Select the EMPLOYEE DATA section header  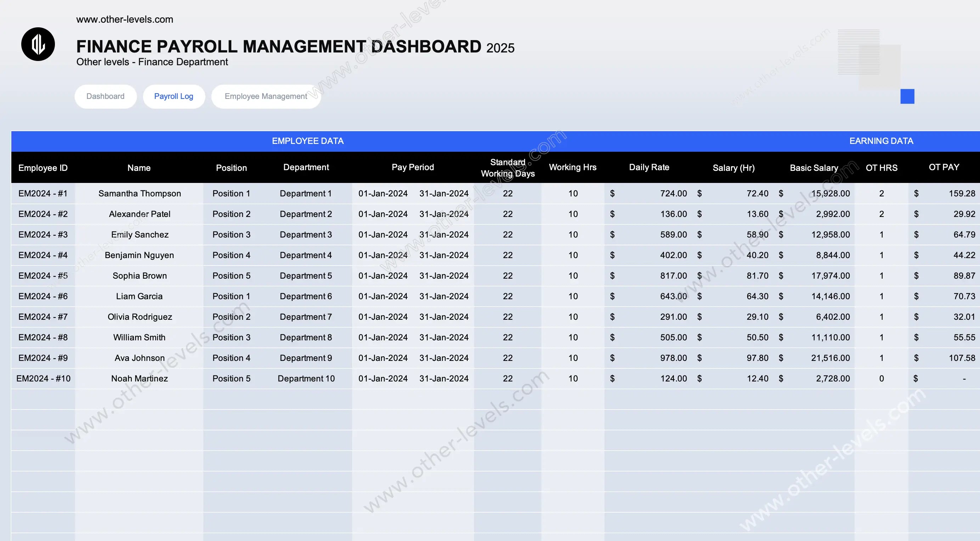click(308, 141)
